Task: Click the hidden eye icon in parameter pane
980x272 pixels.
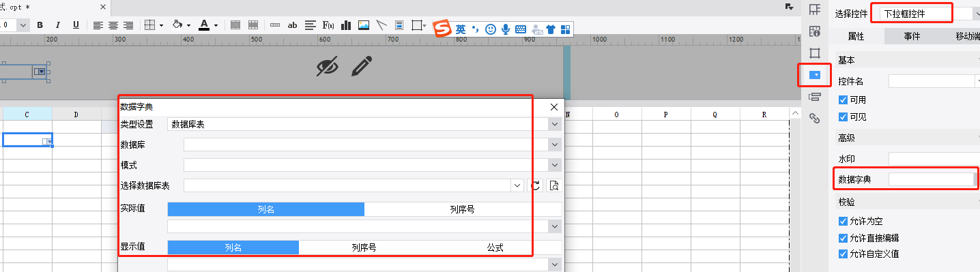Action: (x=328, y=66)
